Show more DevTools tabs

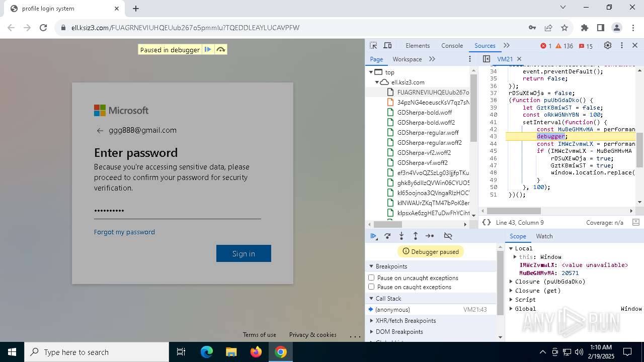507,46
